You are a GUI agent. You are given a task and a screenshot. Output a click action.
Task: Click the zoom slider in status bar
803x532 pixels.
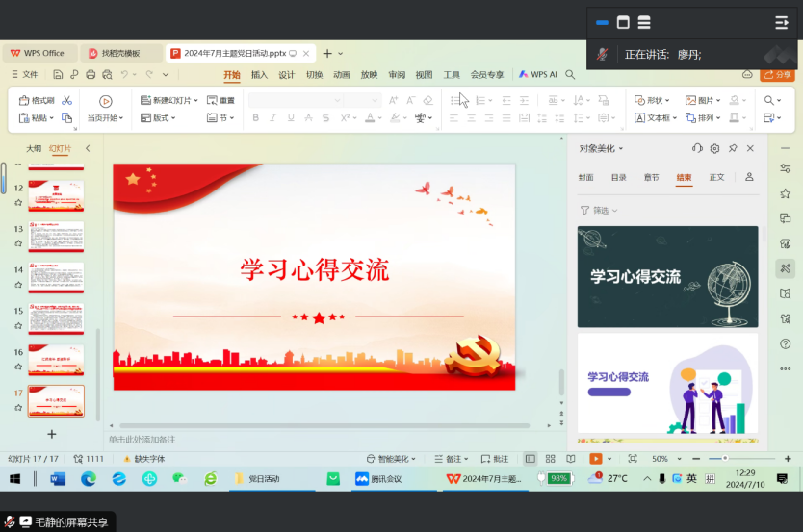point(725,459)
